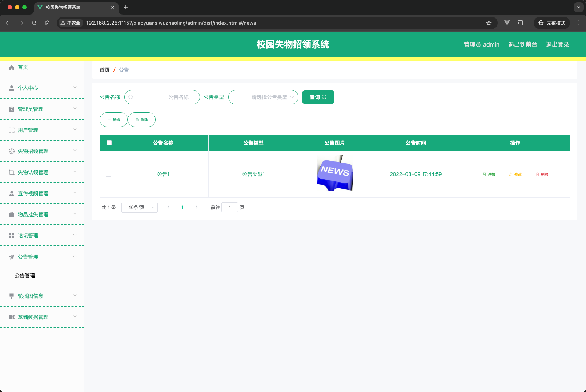Image resolution: width=586 pixels, height=392 pixels.
Task: Reload the page with the browser refresh icon
Action: 34,23
